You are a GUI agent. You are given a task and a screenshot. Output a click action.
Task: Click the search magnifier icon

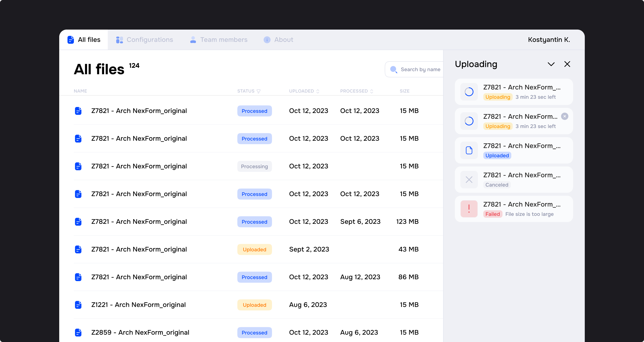click(x=393, y=70)
